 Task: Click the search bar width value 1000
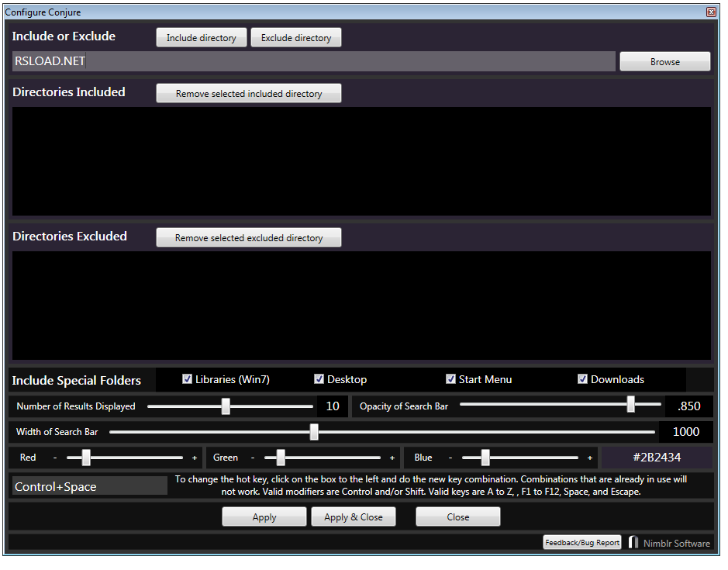pos(686,432)
